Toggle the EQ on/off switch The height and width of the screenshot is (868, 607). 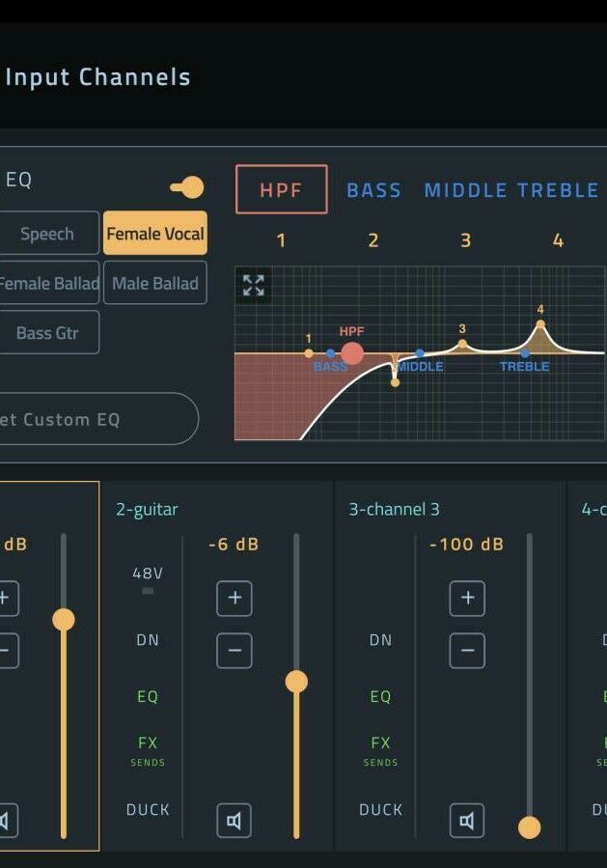(x=188, y=186)
